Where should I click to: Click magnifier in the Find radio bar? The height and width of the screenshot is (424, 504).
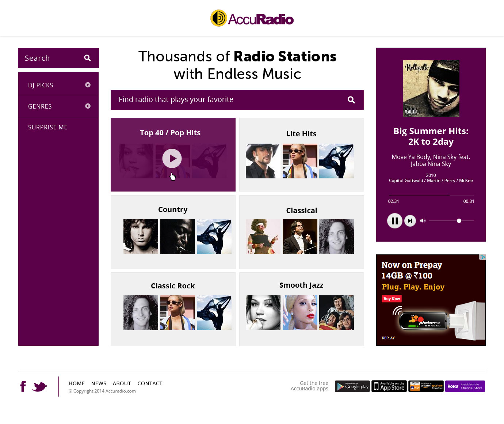click(x=351, y=100)
